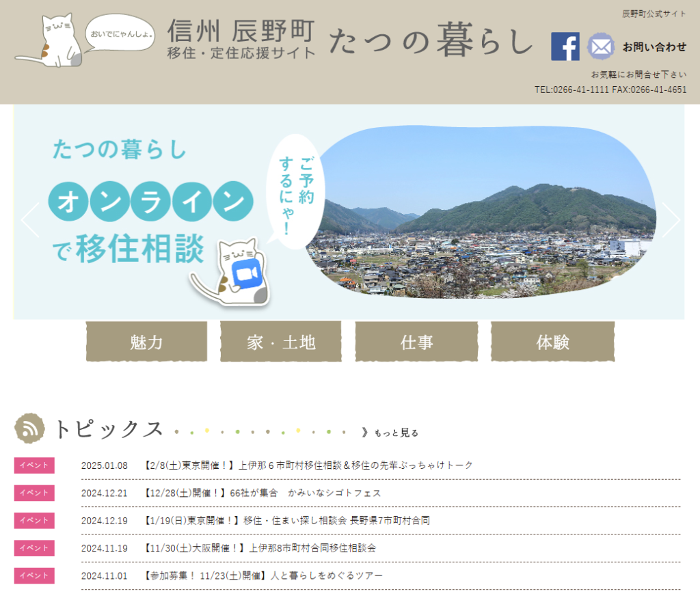700x598 pixels.
Task: Open the 魅力 navigation tab
Action: (x=146, y=342)
